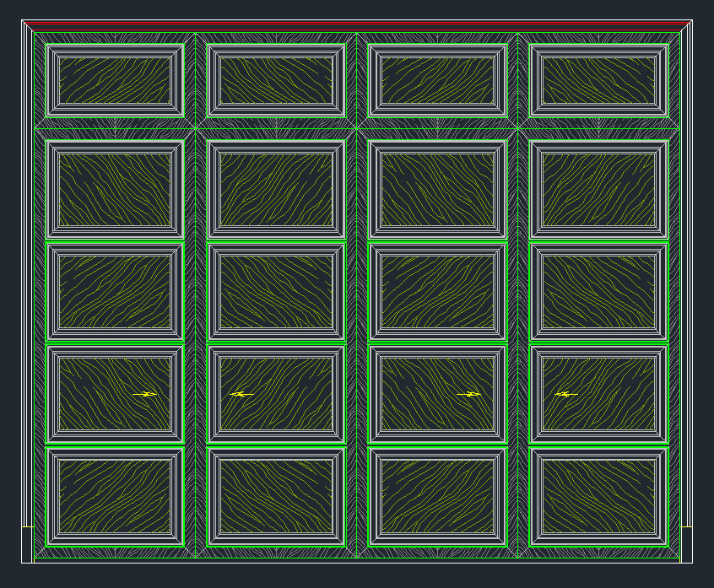This screenshot has width=714, height=588.
Task: Click the bottom-row panel in the third column
Action: (437, 496)
